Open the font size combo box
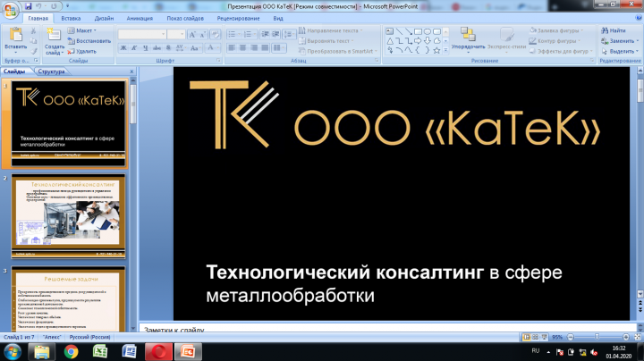The height and width of the screenshot is (361, 644). (176, 35)
